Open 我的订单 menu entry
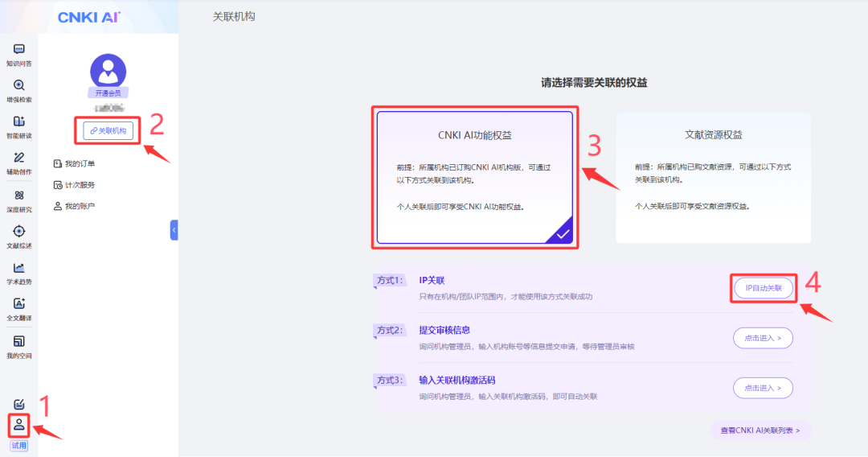The height and width of the screenshot is (457, 868). point(80,164)
